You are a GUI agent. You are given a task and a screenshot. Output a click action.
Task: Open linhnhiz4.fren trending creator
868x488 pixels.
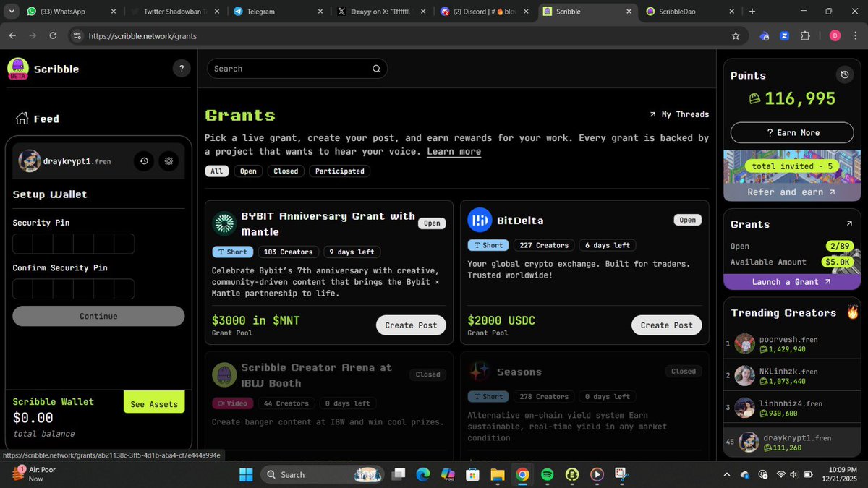click(792, 408)
